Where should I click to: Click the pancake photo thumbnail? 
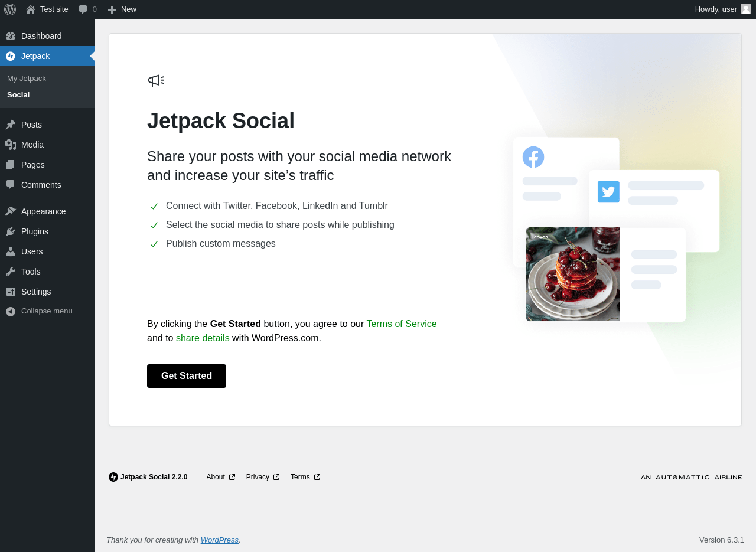[x=572, y=274]
